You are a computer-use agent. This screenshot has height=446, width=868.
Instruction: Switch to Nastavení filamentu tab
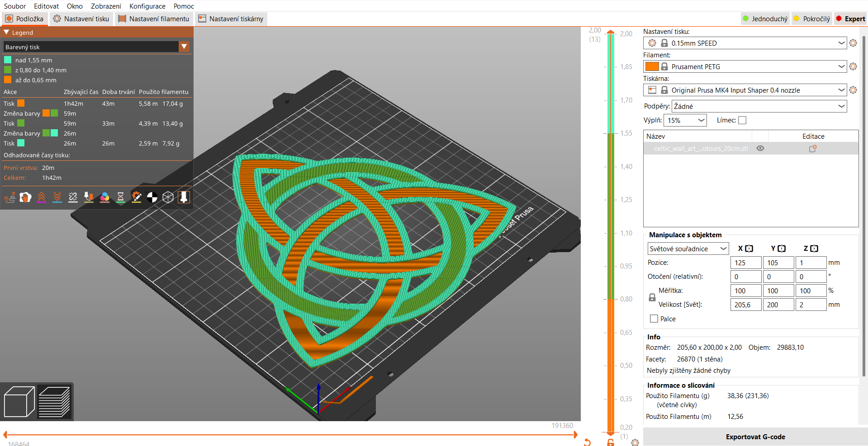pyautogui.click(x=154, y=19)
